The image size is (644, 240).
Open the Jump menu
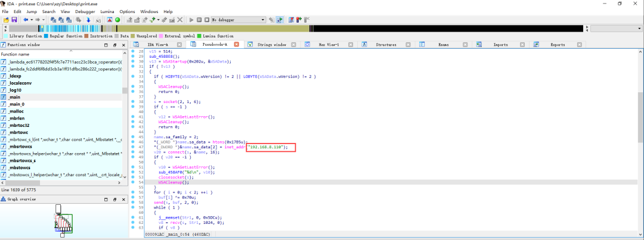tap(32, 11)
